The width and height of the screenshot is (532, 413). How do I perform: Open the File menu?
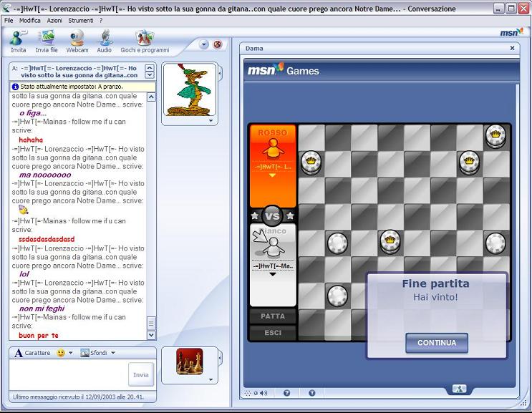(x=9, y=21)
